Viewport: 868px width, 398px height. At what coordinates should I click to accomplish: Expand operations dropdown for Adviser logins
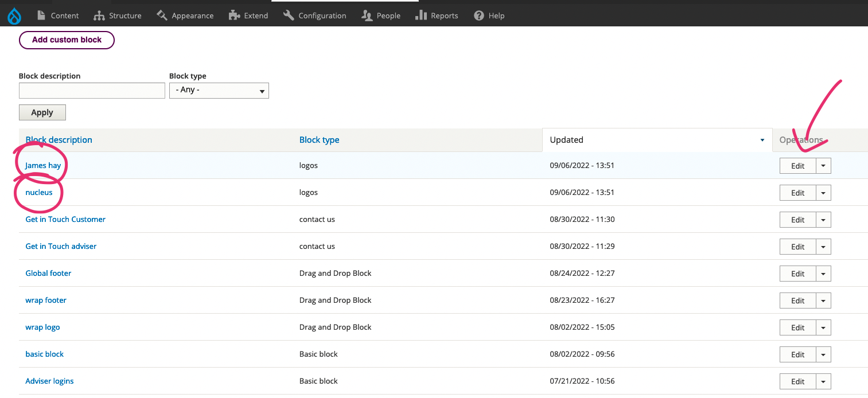pos(824,381)
